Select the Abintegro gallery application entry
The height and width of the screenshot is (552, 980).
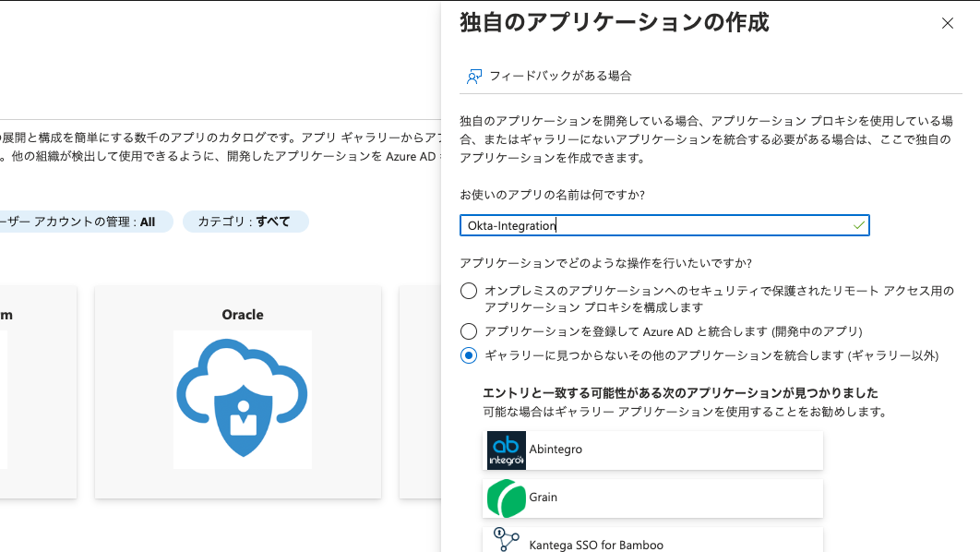[x=652, y=450]
